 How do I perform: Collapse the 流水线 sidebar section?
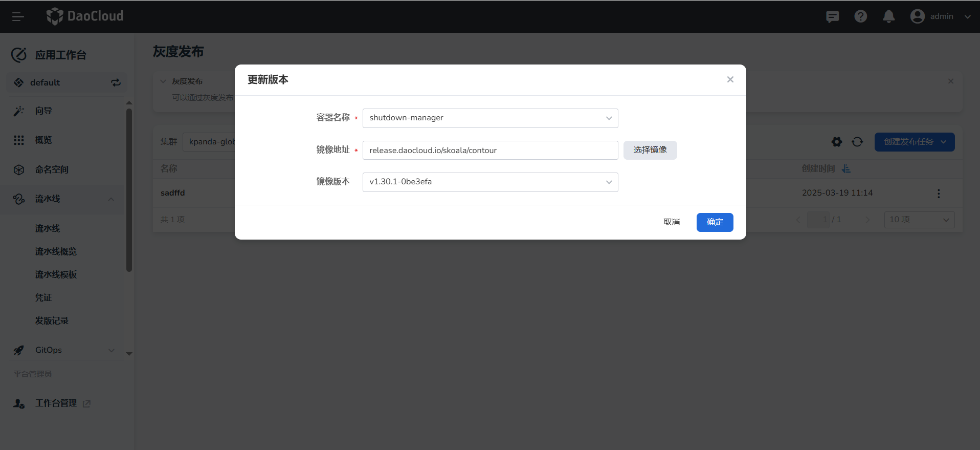point(111,199)
